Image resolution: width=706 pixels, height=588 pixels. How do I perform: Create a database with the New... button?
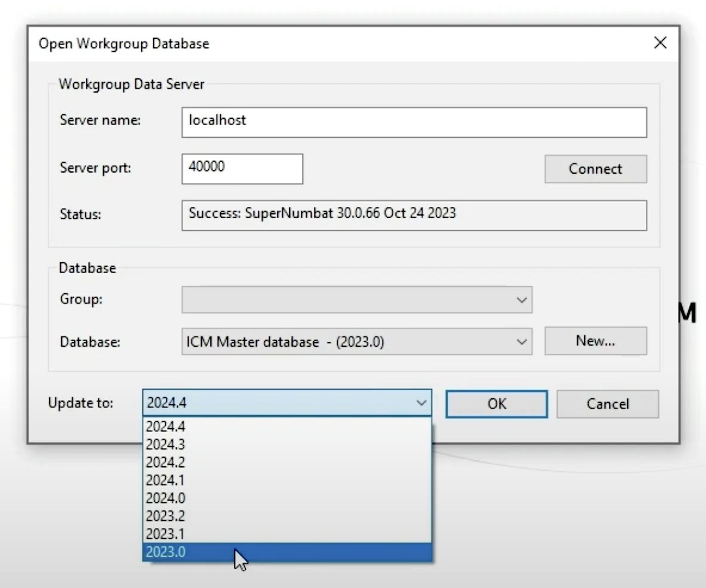click(x=596, y=341)
